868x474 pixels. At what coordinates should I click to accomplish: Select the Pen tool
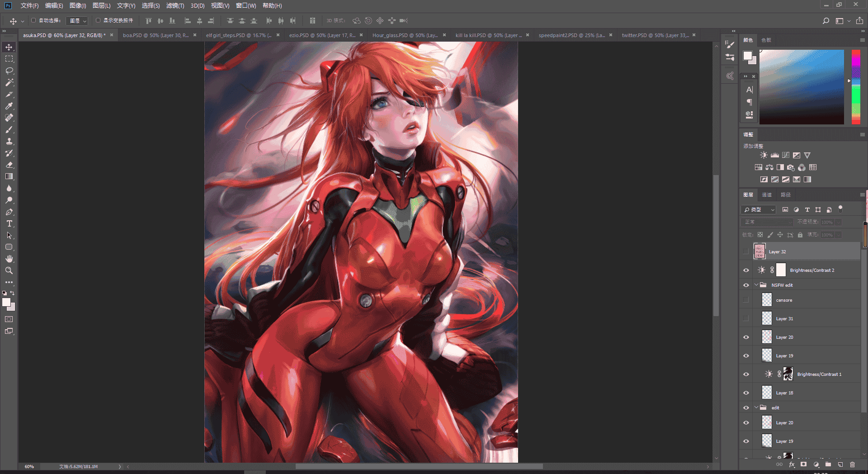coord(9,212)
